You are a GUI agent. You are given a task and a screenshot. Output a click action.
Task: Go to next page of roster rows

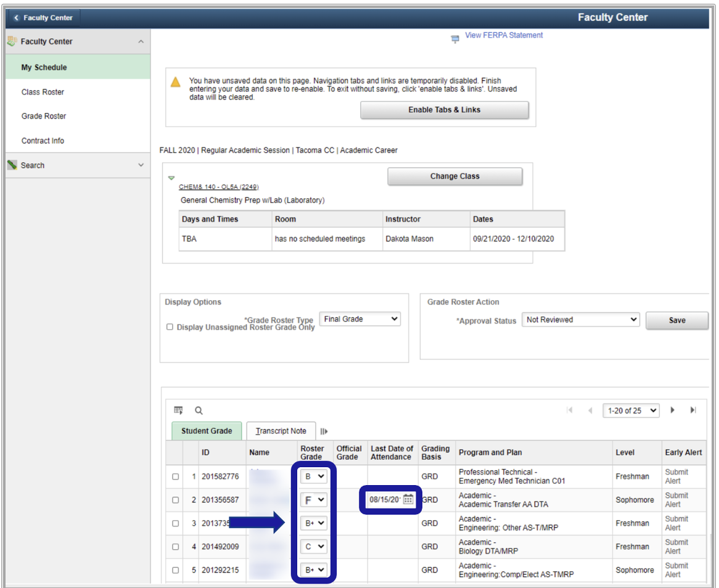pyautogui.click(x=673, y=410)
